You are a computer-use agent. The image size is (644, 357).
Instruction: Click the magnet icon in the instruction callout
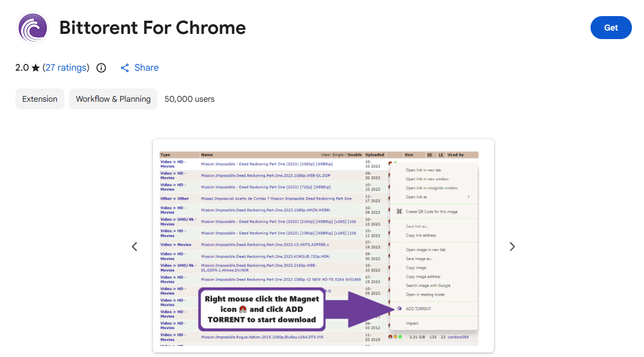(243, 309)
